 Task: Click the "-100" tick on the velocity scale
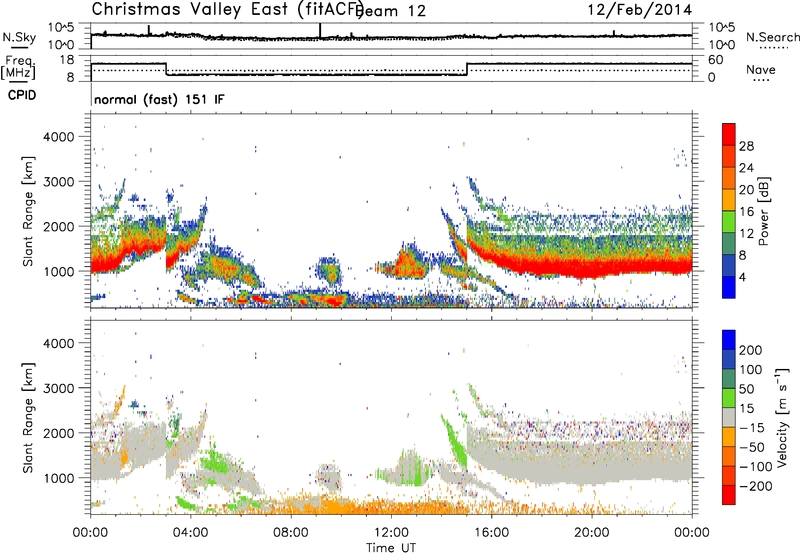(756, 467)
